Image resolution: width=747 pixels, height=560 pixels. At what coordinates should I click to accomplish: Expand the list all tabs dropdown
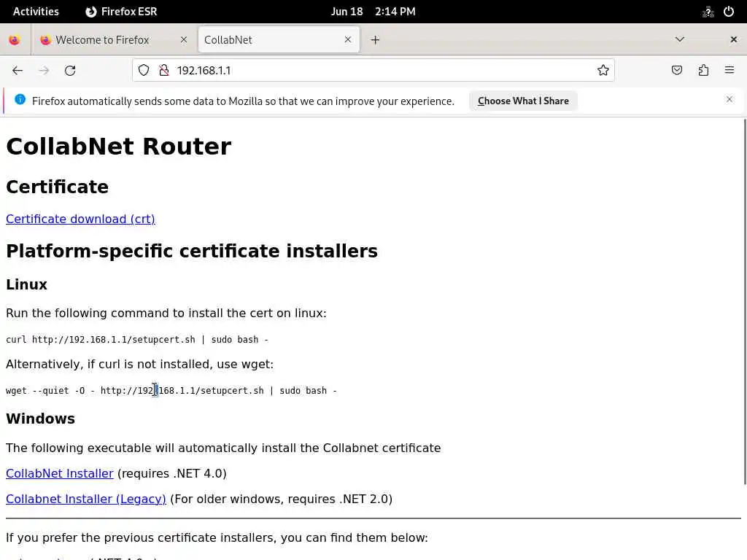click(680, 39)
